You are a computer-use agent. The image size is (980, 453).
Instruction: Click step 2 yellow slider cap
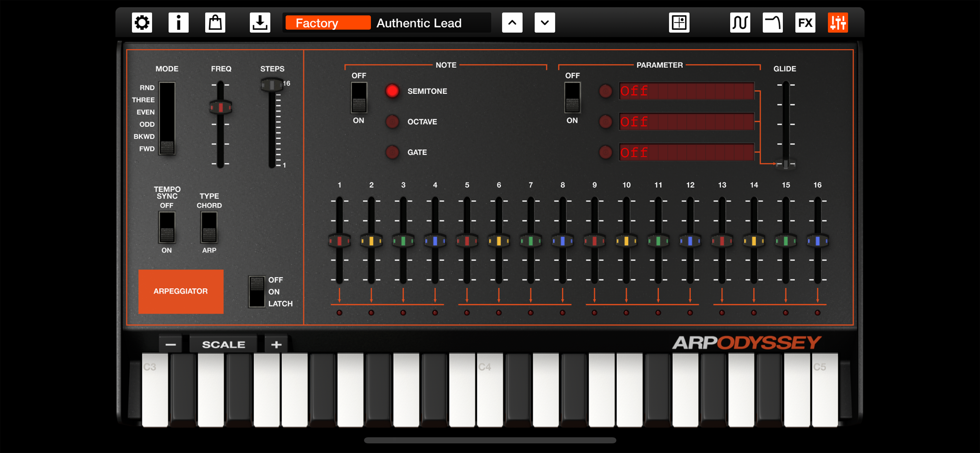pos(371,241)
